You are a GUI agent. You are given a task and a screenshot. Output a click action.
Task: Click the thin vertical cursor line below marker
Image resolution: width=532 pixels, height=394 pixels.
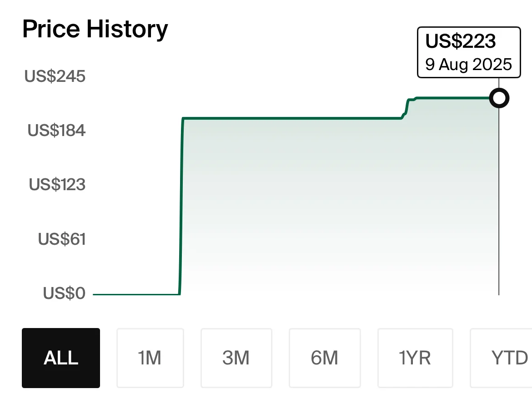click(499, 205)
